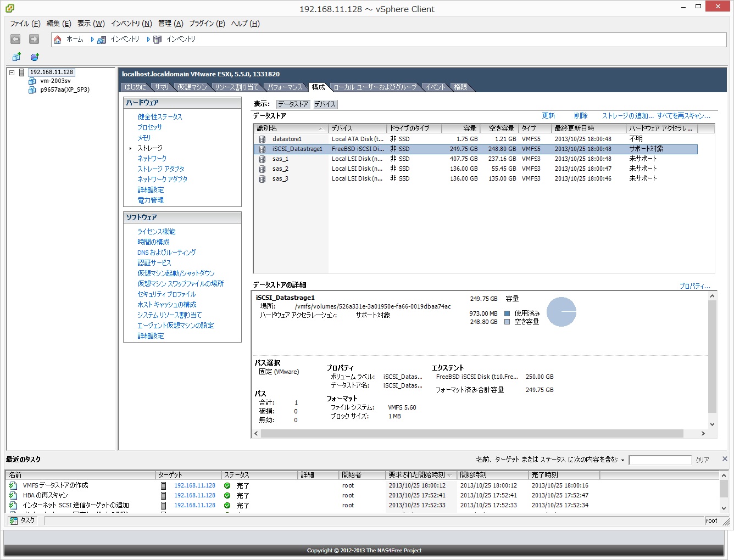Switch to the パフォーマンス tab
The height and width of the screenshot is (560, 734).
[285, 87]
